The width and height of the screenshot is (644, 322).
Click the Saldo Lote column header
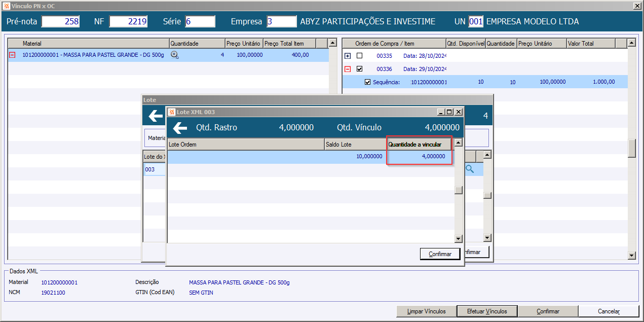tap(356, 145)
